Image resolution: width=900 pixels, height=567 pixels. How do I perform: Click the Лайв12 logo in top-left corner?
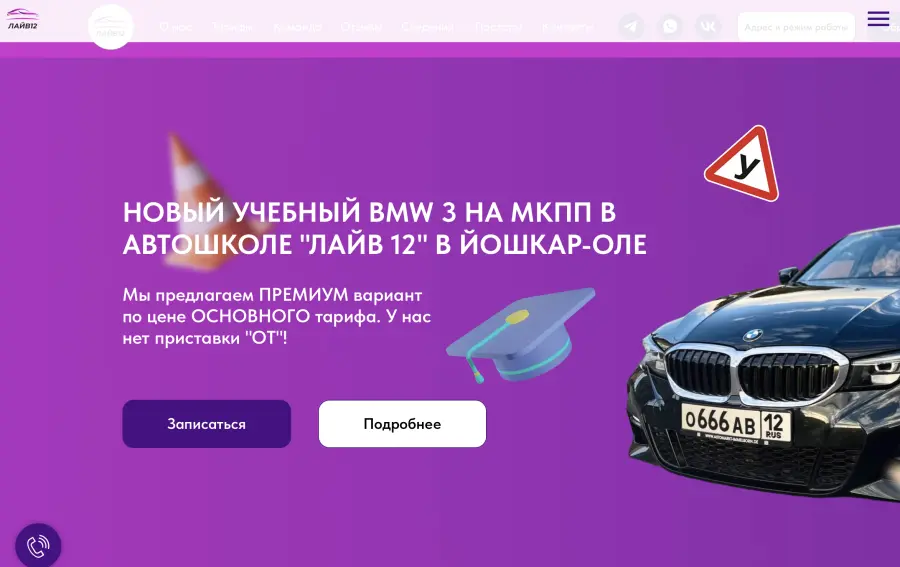(x=22, y=19)
